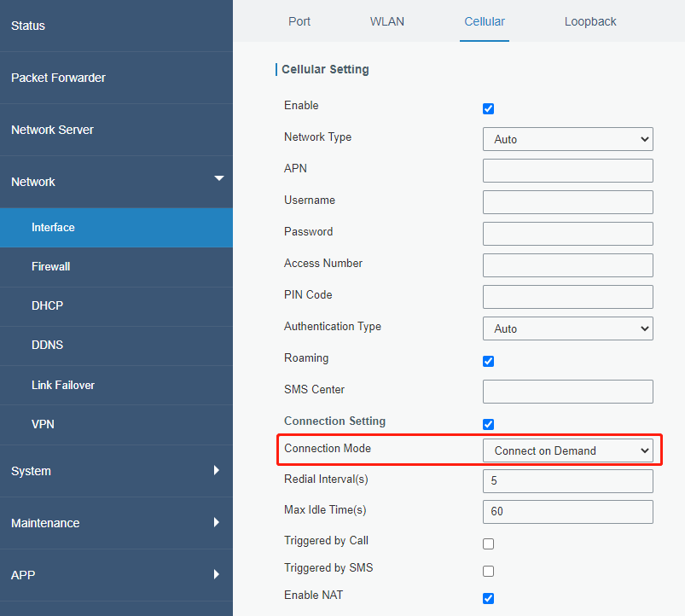
Task: Enable Triggered by Call option
Action: (488, 543)
